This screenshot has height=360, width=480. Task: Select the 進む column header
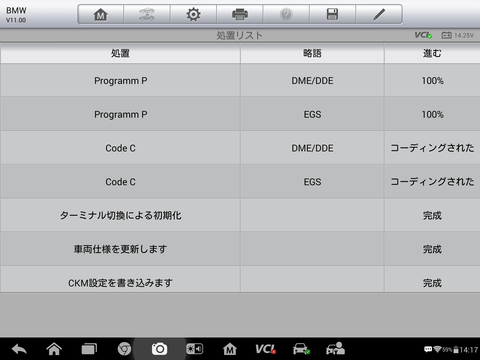pyautogui.click(x=432, y=53)
